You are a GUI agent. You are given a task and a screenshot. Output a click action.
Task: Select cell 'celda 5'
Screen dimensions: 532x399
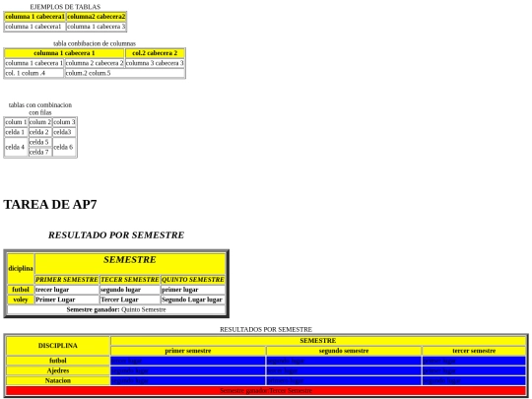coord(40,142)
